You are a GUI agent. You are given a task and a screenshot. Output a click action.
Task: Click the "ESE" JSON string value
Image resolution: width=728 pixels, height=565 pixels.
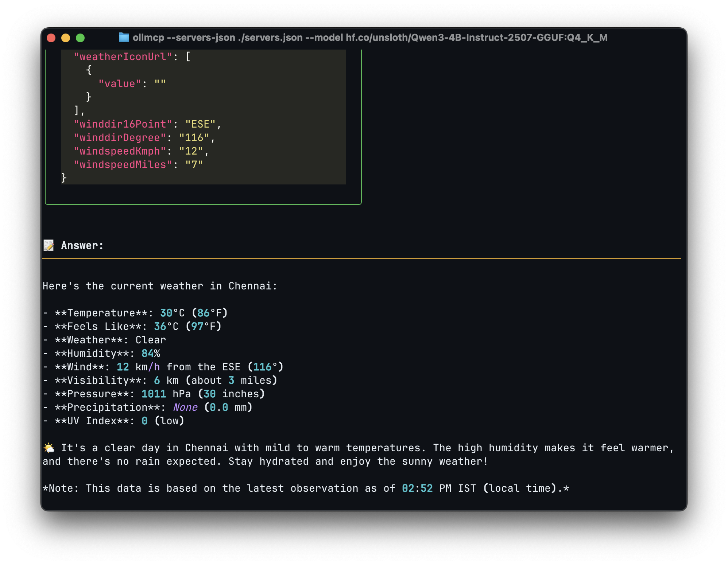click(x=200, y=124)
